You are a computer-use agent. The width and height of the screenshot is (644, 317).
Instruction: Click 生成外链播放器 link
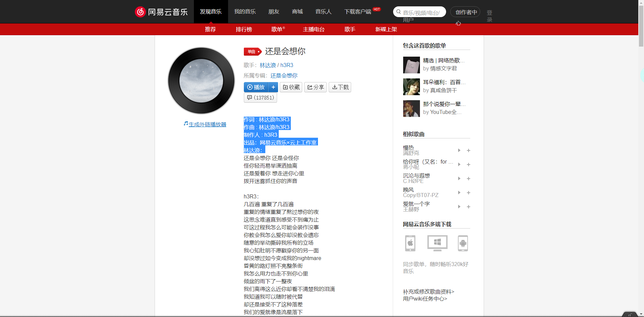pyautogui.click(x=207, y=124)
